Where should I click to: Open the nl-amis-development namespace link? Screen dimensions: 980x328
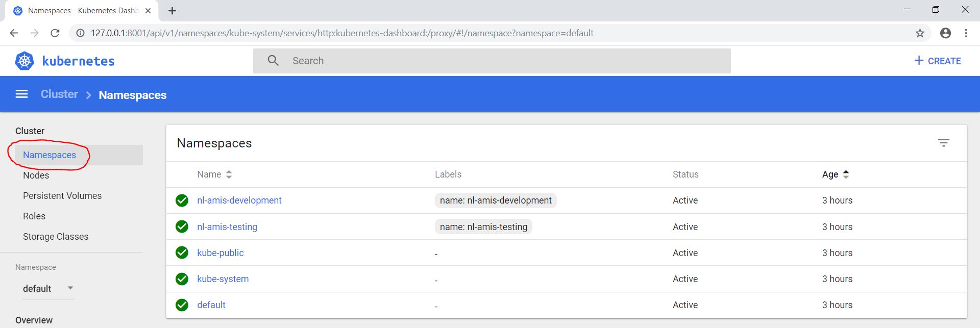(239, 200)
